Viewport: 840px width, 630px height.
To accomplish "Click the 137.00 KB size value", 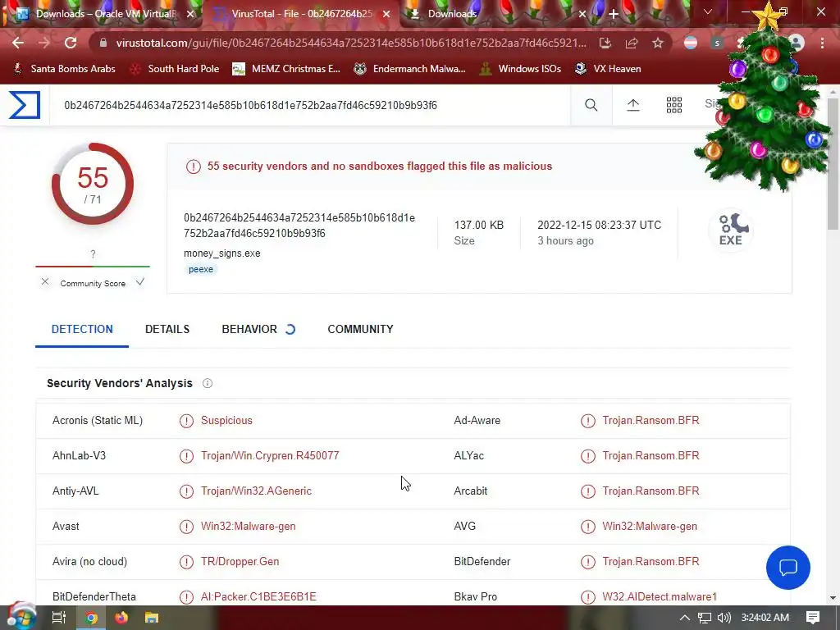I will click(x=479, y=225).
